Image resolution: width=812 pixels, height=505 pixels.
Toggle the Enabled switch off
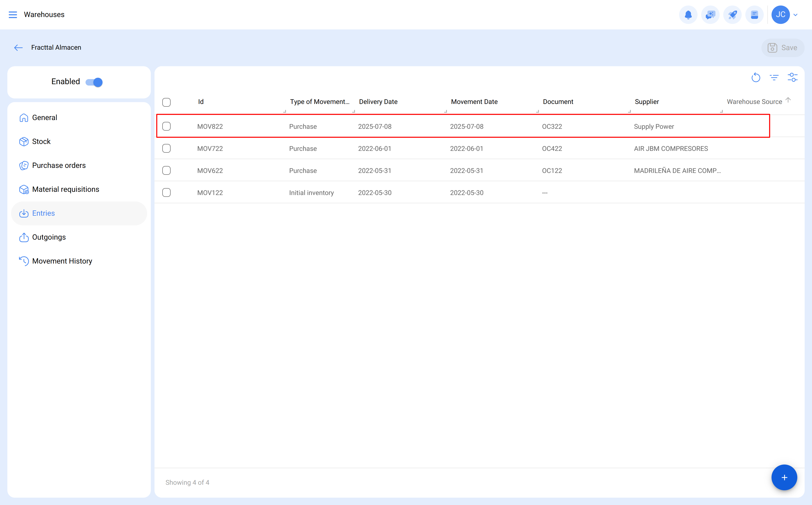point(94,82)
